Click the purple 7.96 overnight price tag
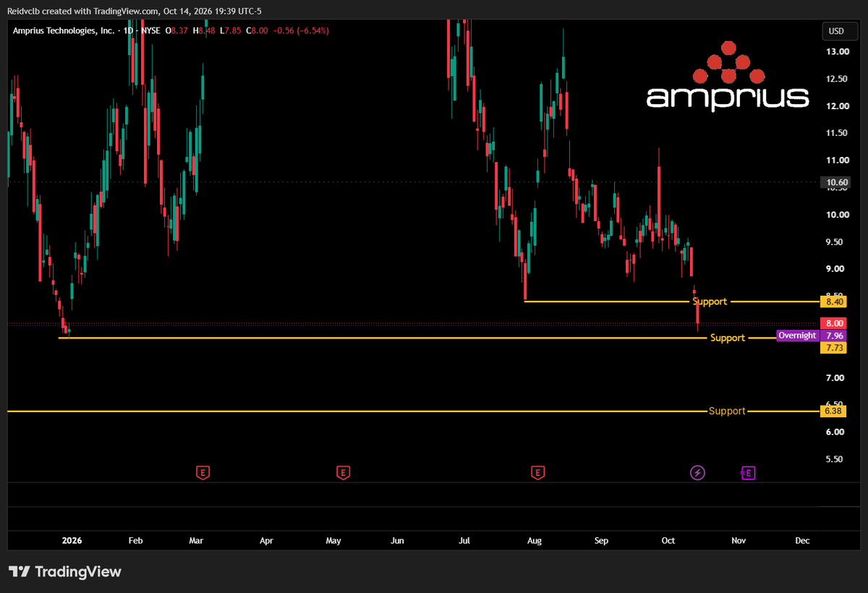Screen dimensions: 868x593 [x=834, y=336]
